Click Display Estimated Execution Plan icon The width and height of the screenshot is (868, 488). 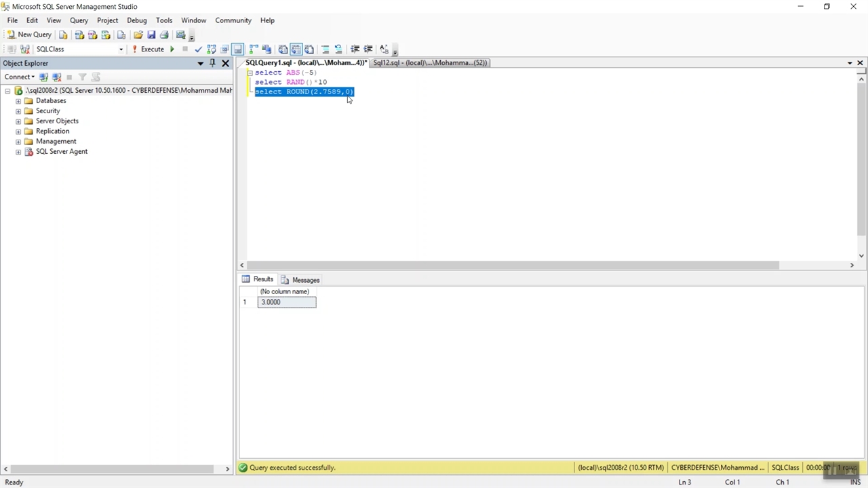(212, 49)
